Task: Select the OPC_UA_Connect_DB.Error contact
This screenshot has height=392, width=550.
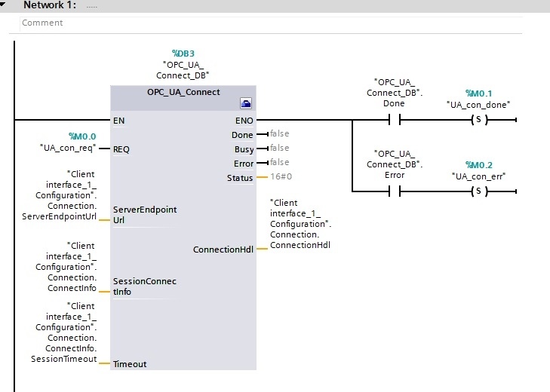Action: coord(395,191)
